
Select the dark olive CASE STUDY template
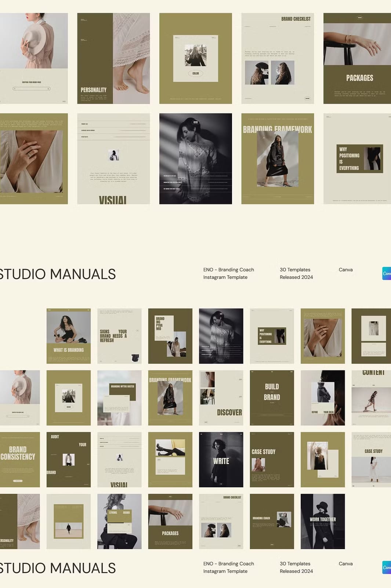tap(272, 459)
